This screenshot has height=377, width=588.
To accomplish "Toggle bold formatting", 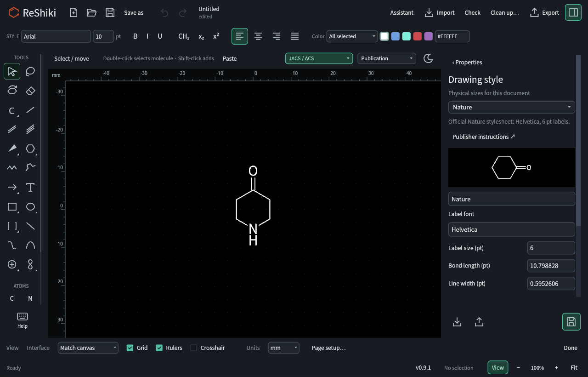I will point(135,36).
